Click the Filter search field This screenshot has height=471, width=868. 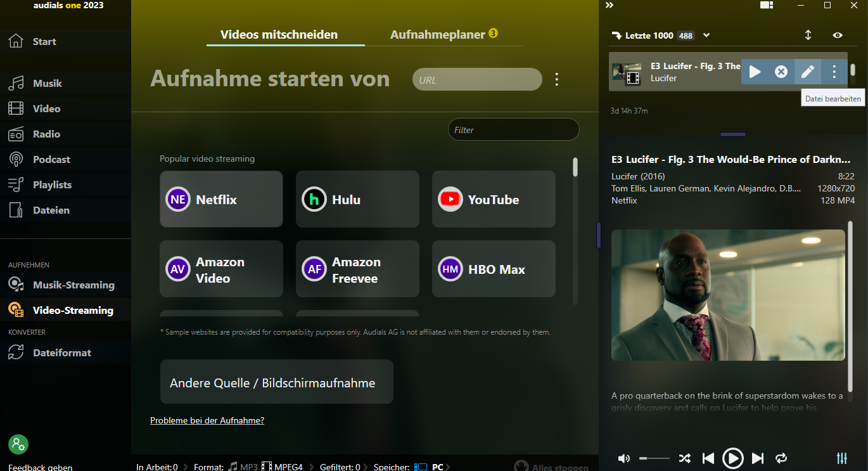[514, 129]
